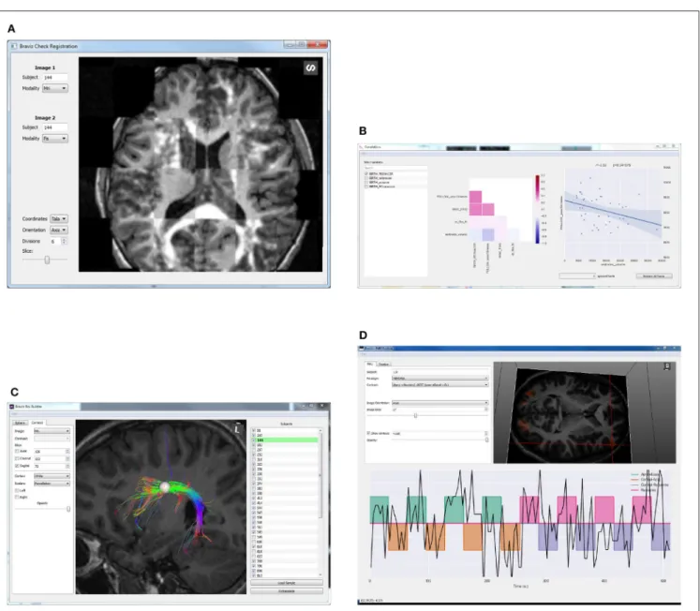Click Restore all points in the Correlations window

click(654, 276)
